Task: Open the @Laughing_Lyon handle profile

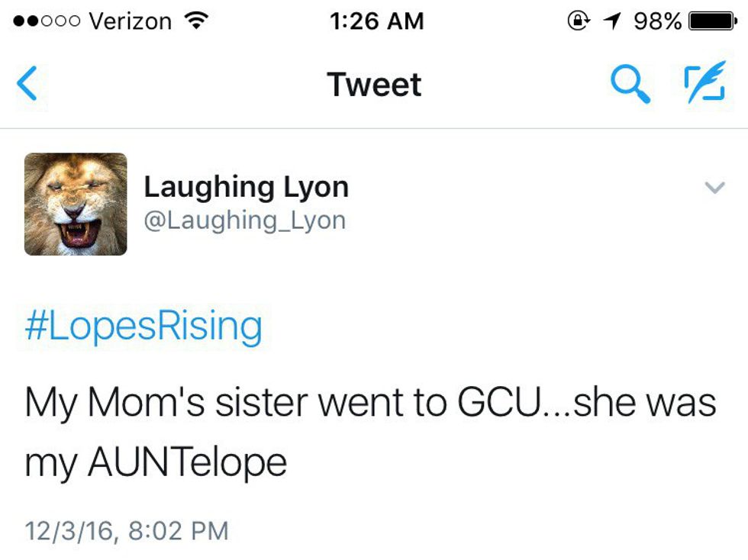Action: [x=244, y=220]
